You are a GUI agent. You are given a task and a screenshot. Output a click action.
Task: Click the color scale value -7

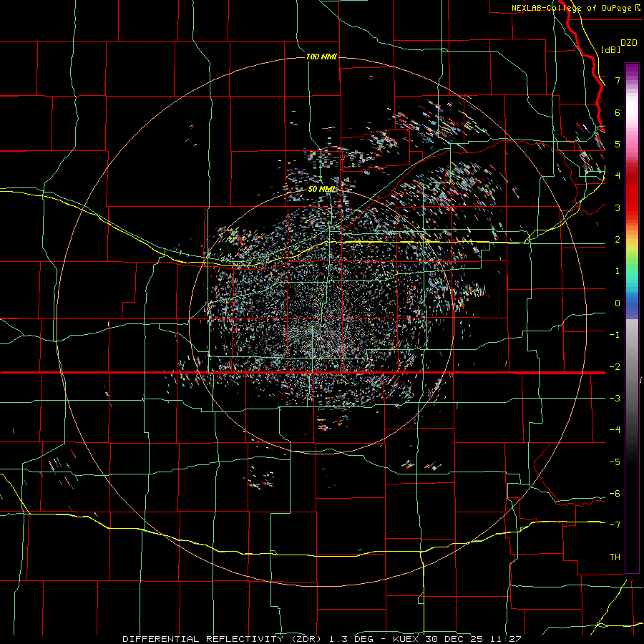(x=615, y=525)
